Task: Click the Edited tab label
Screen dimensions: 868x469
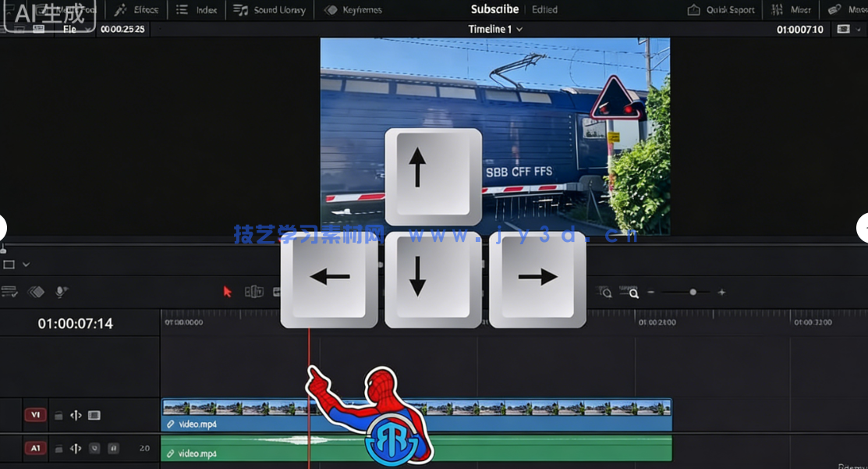Action: coord(544,9)
